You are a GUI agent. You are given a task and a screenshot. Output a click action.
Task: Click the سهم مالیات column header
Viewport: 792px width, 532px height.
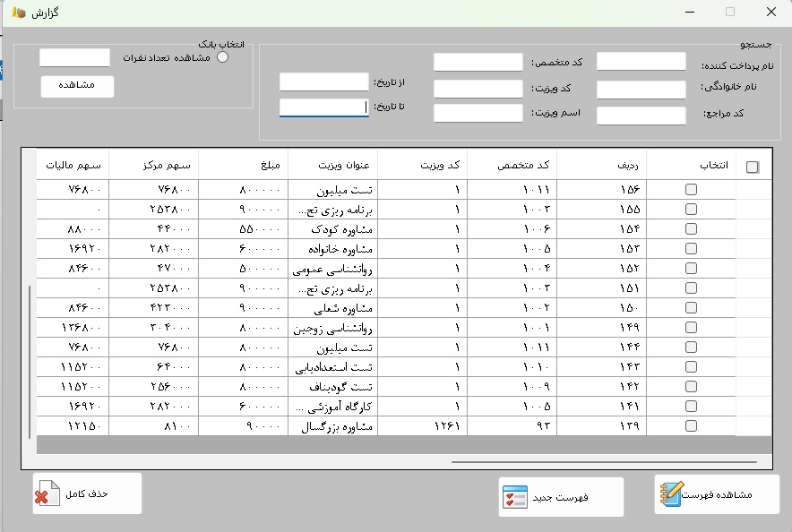click(x=73, y=166)
